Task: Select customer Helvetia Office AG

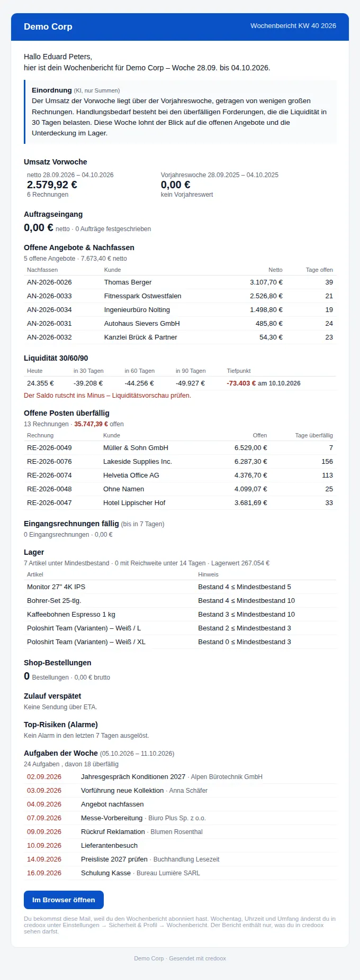Action: (131, 475)
